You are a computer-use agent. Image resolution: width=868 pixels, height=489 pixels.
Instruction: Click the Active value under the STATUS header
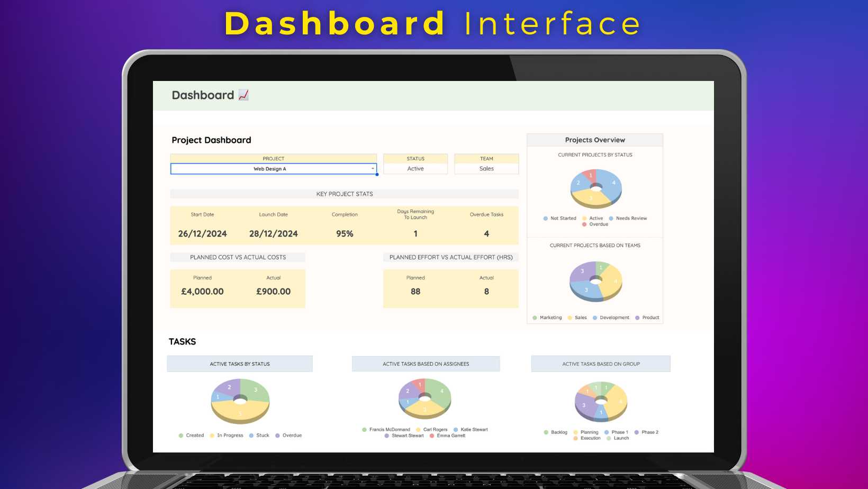point(415,169)
